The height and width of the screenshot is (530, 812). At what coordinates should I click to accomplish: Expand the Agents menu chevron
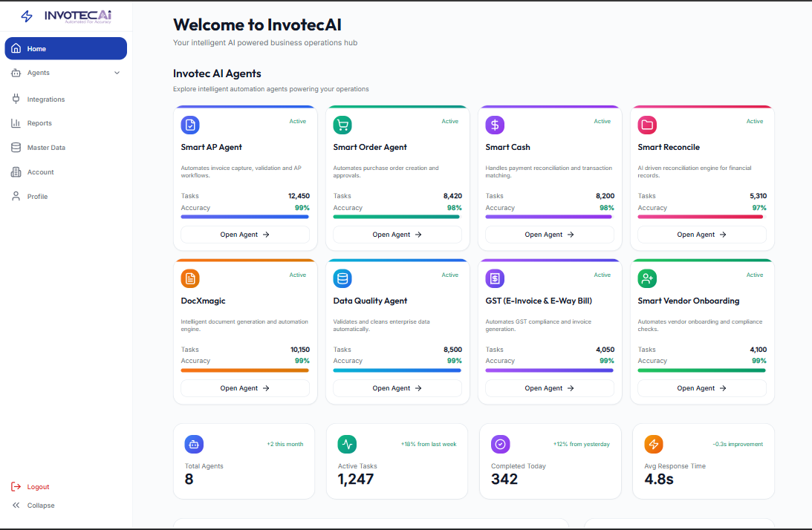pyautogui.click(x=117, y=73)
